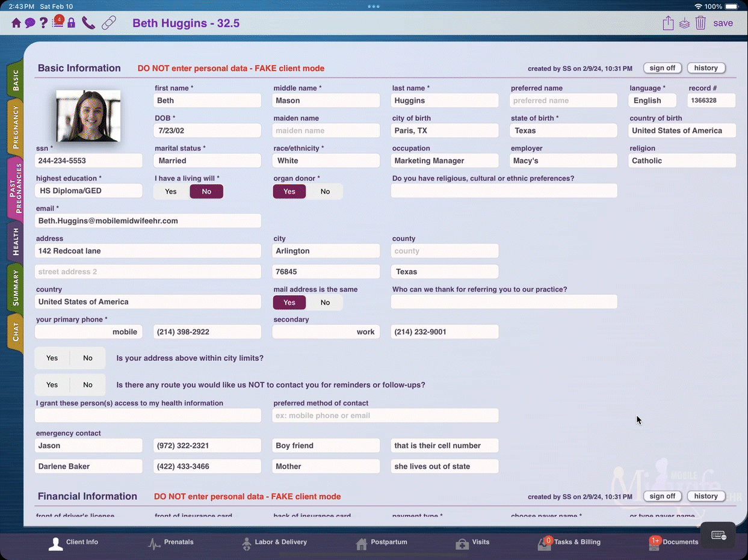
Task: Click the empty county field
Action: [x=445, y=251]
